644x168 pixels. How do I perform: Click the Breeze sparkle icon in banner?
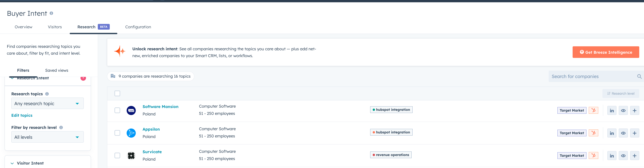click(120, 51)
